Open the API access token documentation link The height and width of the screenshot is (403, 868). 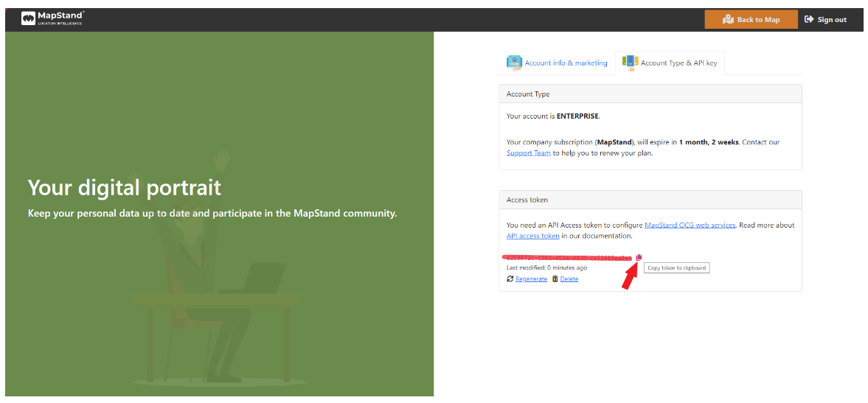pos(532,236)
